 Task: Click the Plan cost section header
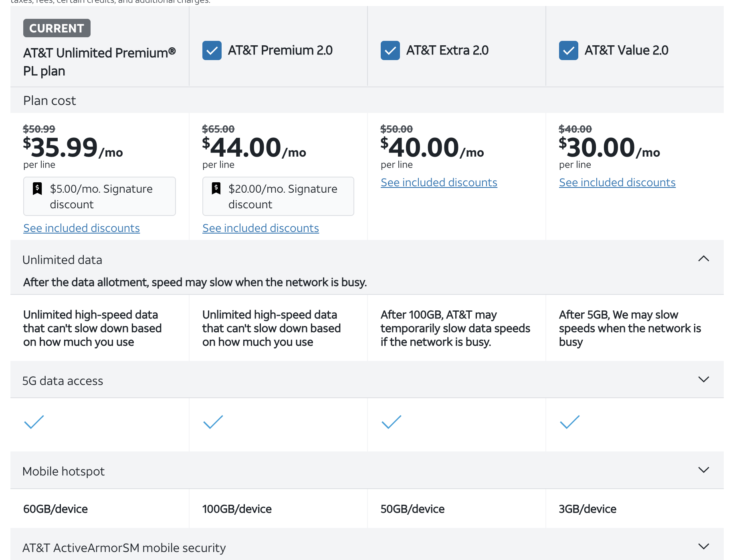click(x=50, y=101)
